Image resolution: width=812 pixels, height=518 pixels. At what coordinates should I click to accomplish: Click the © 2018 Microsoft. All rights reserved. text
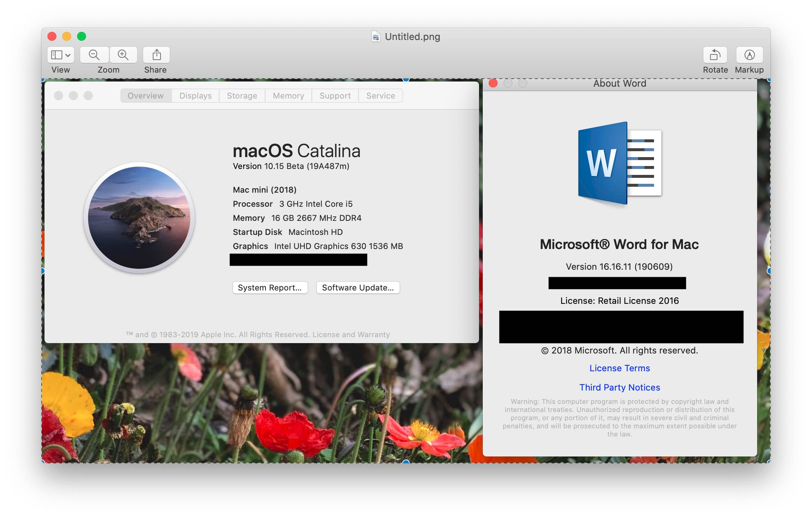pyautogui.click(x=620, y=350)
